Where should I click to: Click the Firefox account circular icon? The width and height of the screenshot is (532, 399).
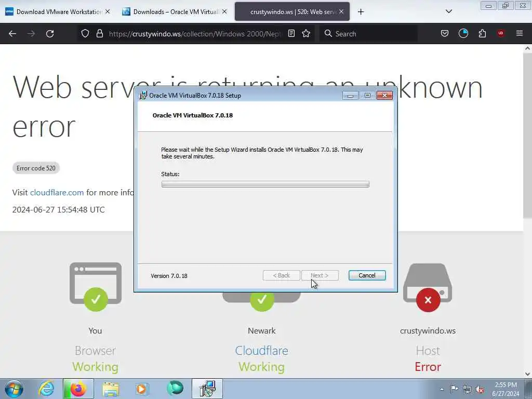(x=463, y=34)
